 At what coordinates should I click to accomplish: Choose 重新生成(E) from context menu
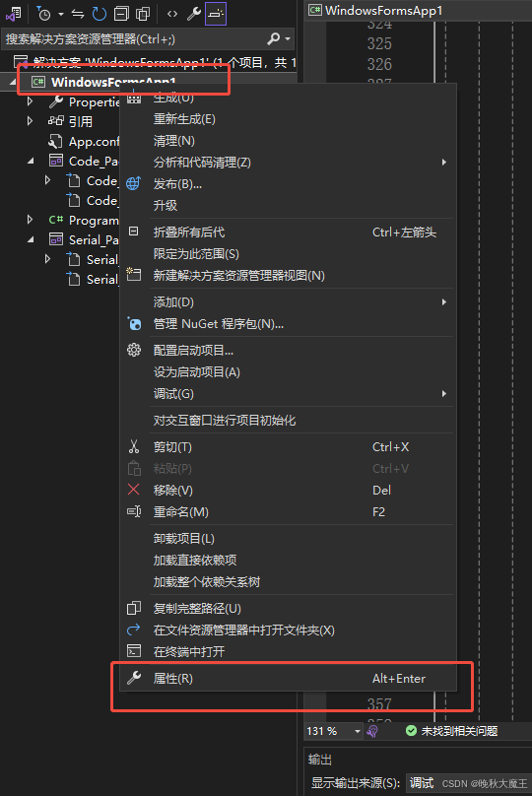click(288, 119)
